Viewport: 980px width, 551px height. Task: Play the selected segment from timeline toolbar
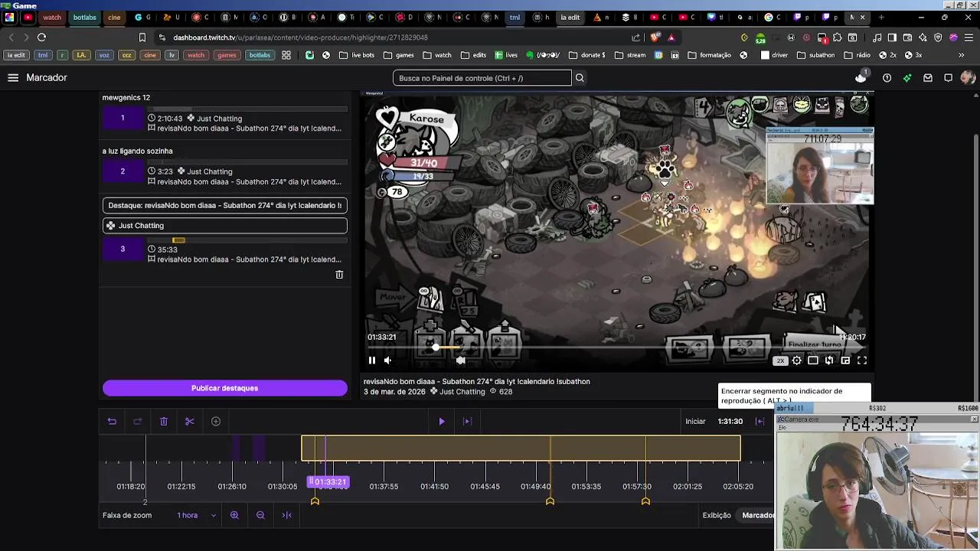coord(442,422)
